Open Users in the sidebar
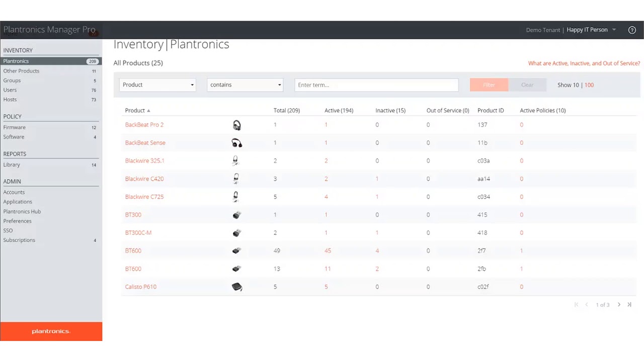The height and width of the screenshot is (362, 644). 10,90
